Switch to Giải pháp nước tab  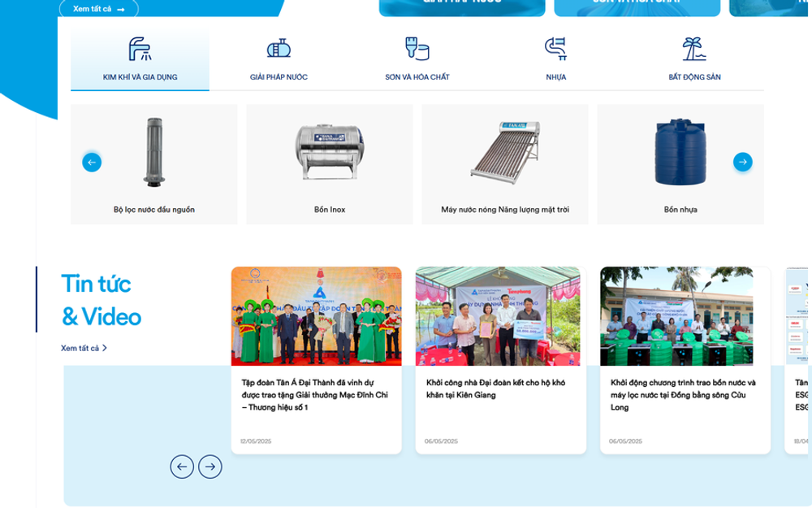pos(279,60)
